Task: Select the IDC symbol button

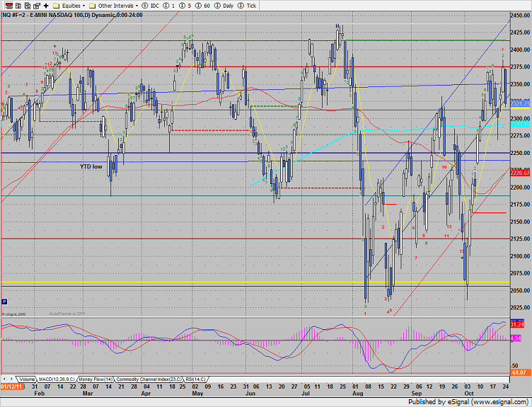Action: point(150,6)
